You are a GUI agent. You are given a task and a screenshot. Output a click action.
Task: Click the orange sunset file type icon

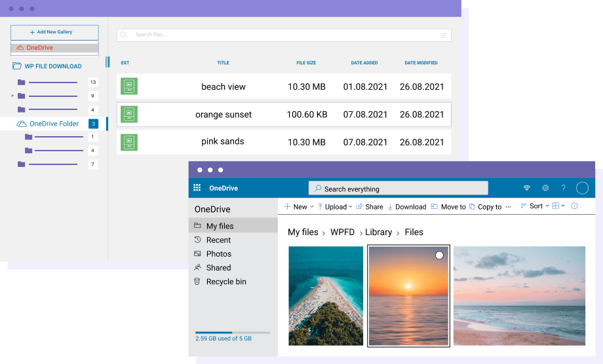click(x=129, y=114)
